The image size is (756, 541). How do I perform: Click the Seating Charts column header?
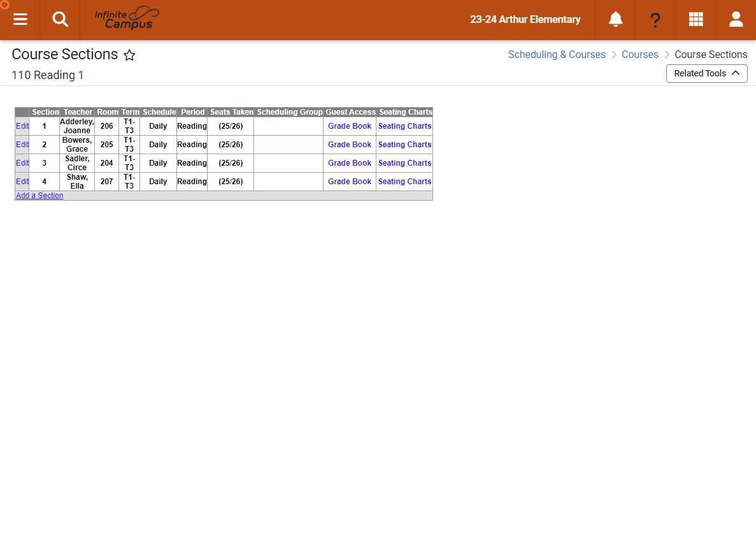click(x=405, y=112)
